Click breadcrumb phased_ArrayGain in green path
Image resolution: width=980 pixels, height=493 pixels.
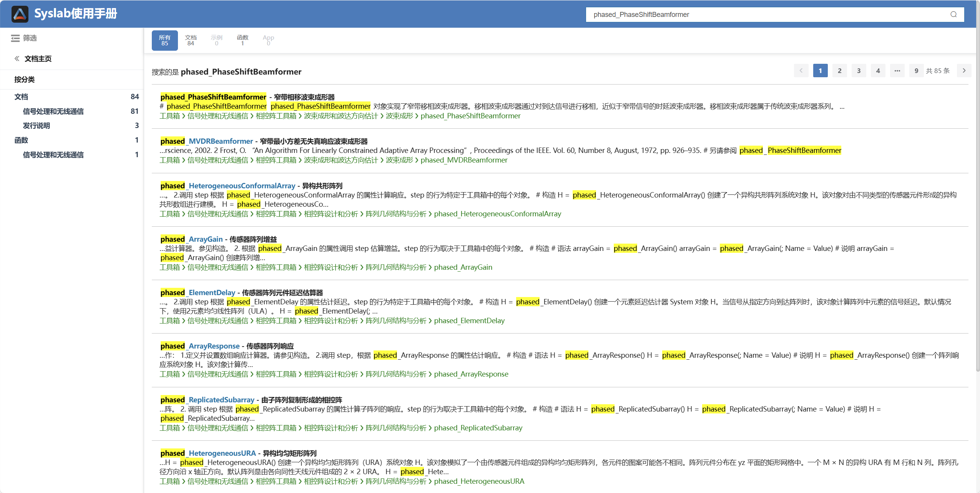(x=463, y=267)
